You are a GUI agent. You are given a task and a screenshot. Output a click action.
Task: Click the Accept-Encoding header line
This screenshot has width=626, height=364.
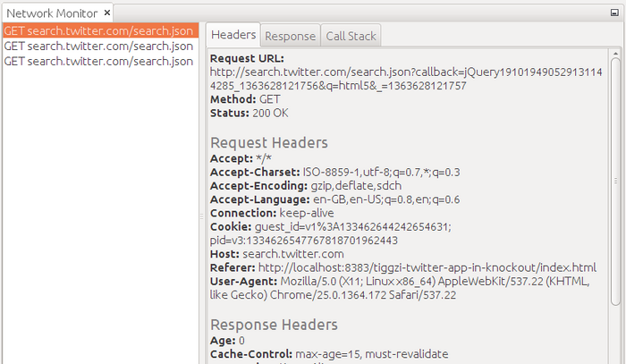[306, 186]
